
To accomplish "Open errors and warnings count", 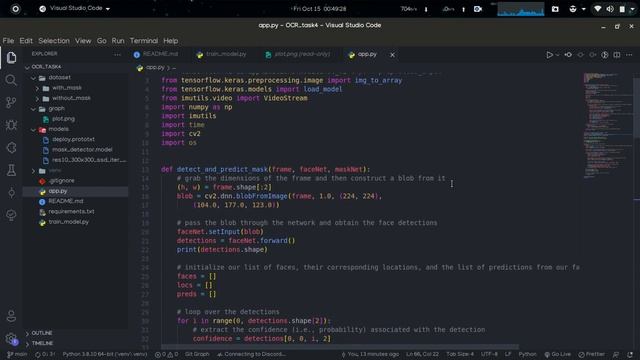I will pos(166,354).
